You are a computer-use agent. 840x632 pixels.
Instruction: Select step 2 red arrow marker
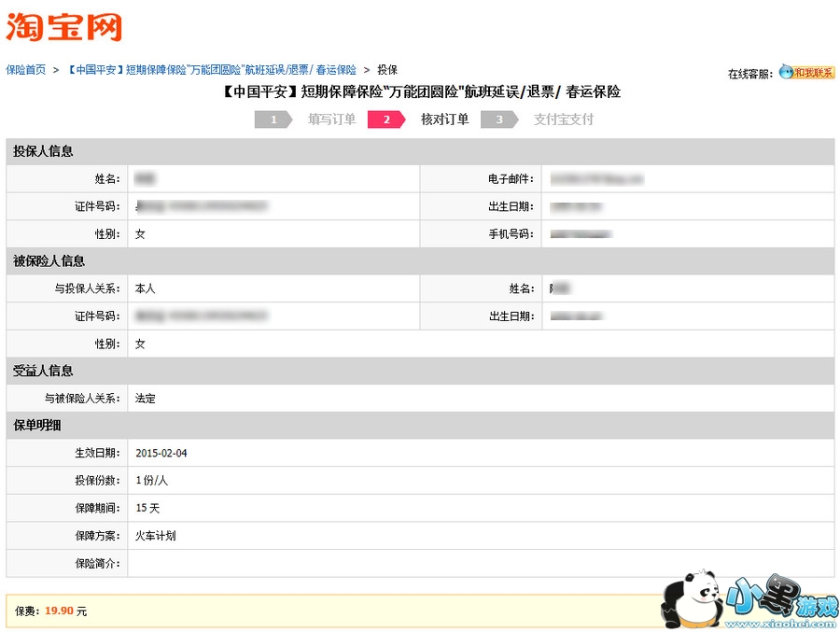[x=386, y=119]
